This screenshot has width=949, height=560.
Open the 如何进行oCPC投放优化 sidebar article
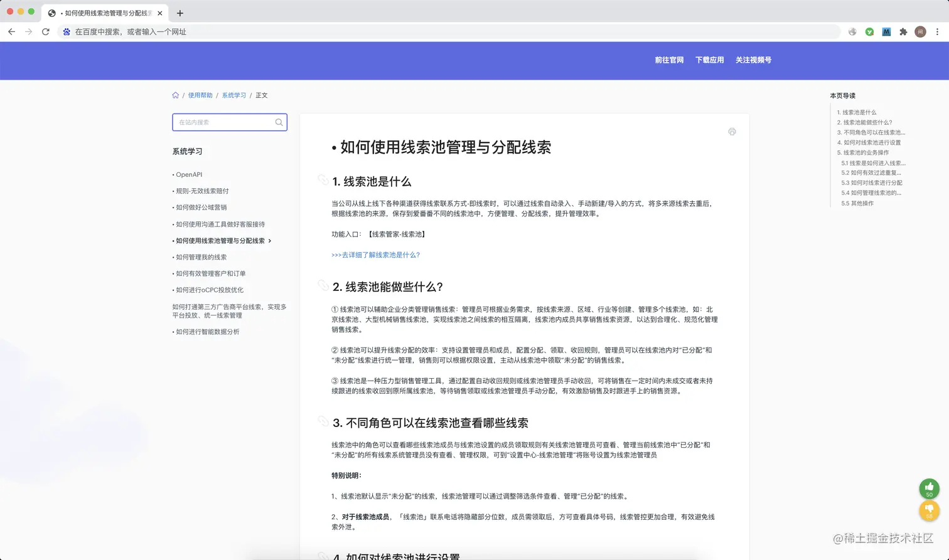click(x=209, y=290)
